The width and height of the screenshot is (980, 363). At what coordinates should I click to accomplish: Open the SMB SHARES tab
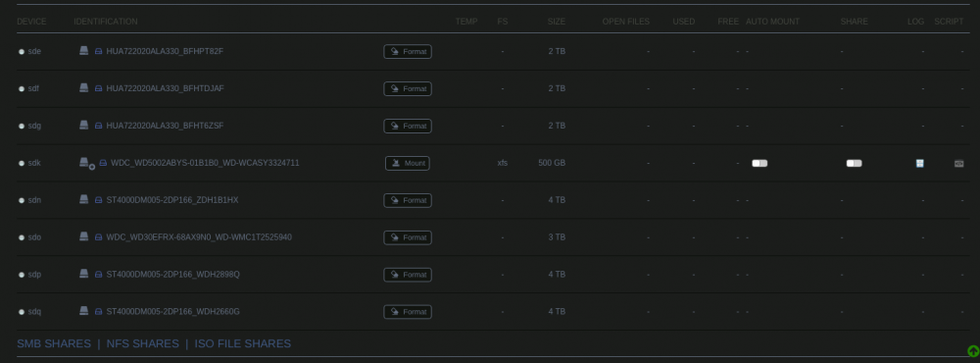(54, 343)
